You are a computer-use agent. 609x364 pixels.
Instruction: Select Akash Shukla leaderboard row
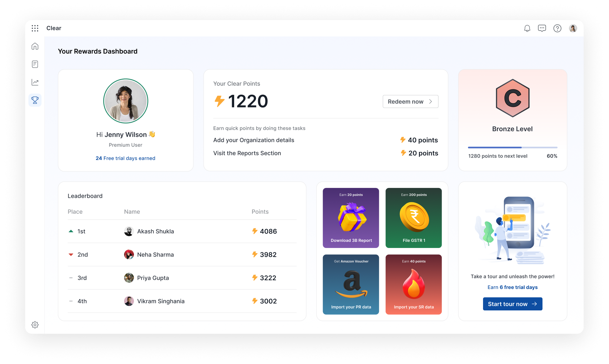(x=182, y=231)
